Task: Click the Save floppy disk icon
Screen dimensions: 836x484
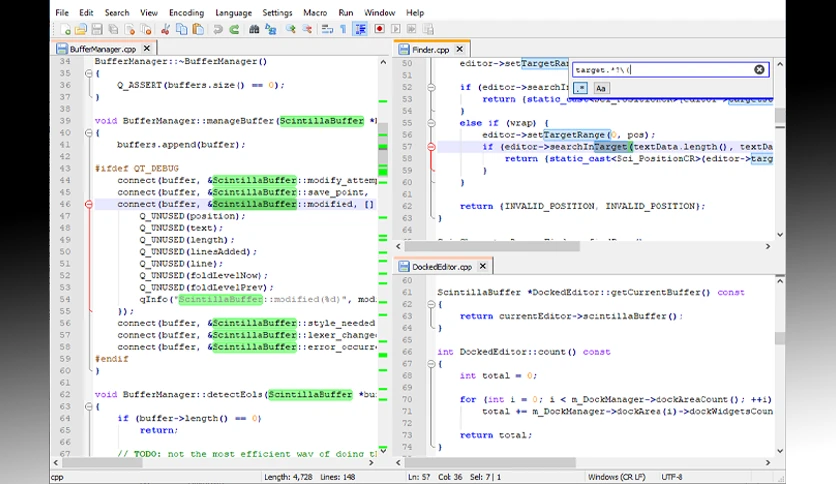Action: [x=97, y=29]
